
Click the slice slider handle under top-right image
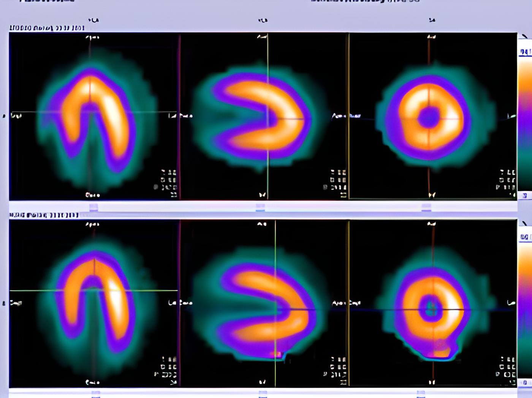(426, 207)
